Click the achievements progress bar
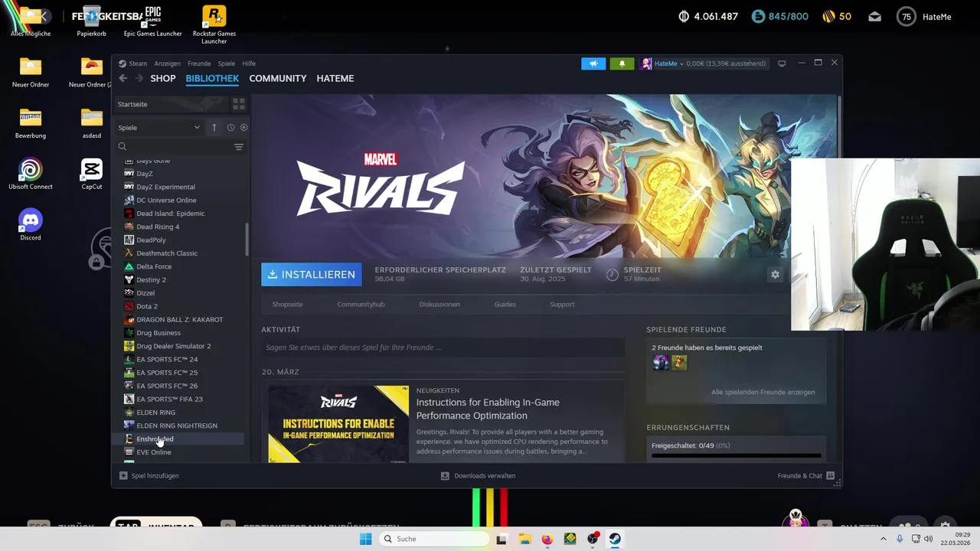Screen dimensions: 980x551 pyautogui.click(x=736, y=456)
